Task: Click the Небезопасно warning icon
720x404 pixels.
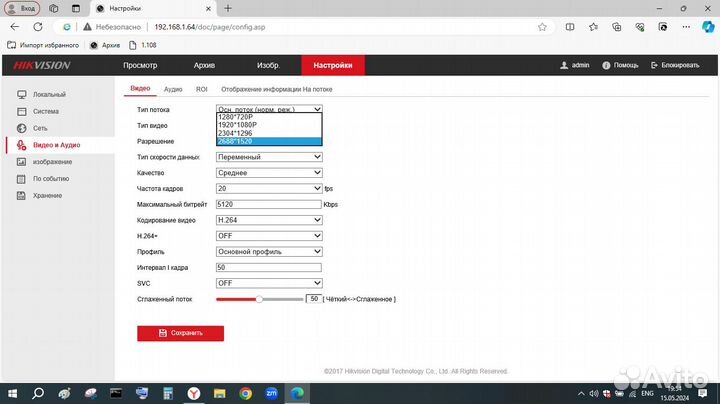Action: [x=87, y=27]
